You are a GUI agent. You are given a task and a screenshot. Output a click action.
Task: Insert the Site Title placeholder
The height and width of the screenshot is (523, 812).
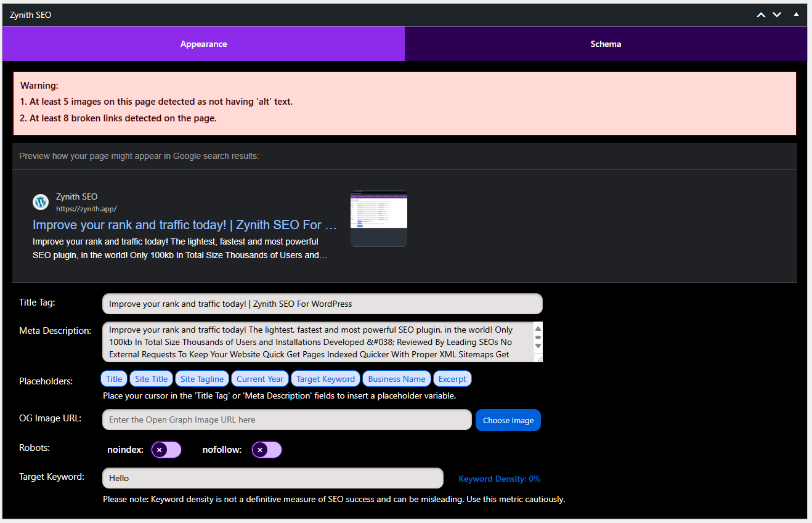tap(151, 378)
